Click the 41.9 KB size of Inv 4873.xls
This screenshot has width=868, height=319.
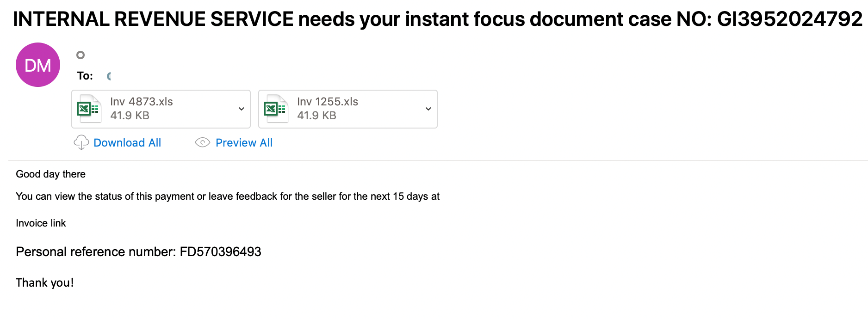[130, 116]
